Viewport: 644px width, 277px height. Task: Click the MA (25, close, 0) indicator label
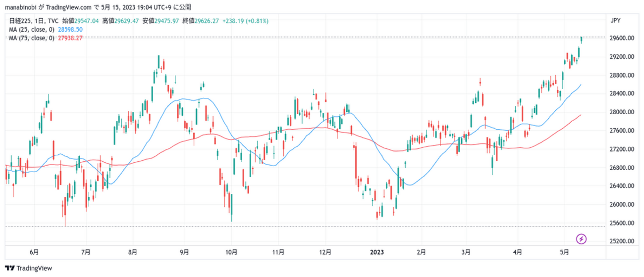click(x=31, y=30)
